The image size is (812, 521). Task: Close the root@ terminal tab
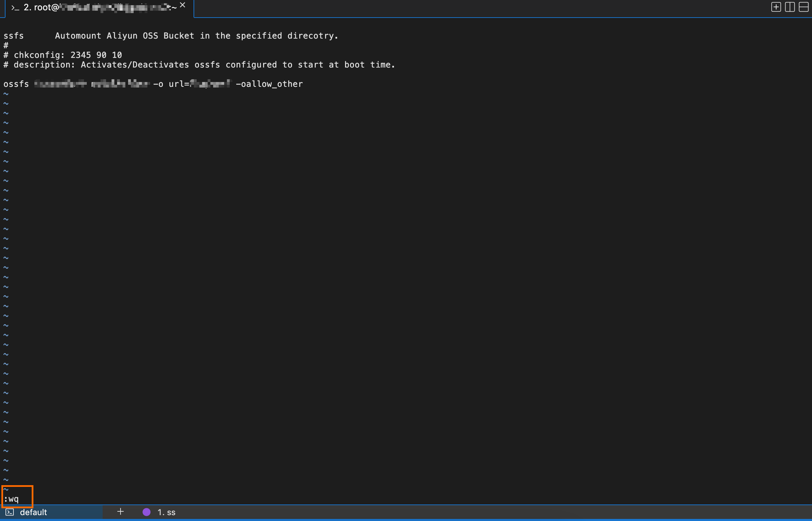(183, 5)
